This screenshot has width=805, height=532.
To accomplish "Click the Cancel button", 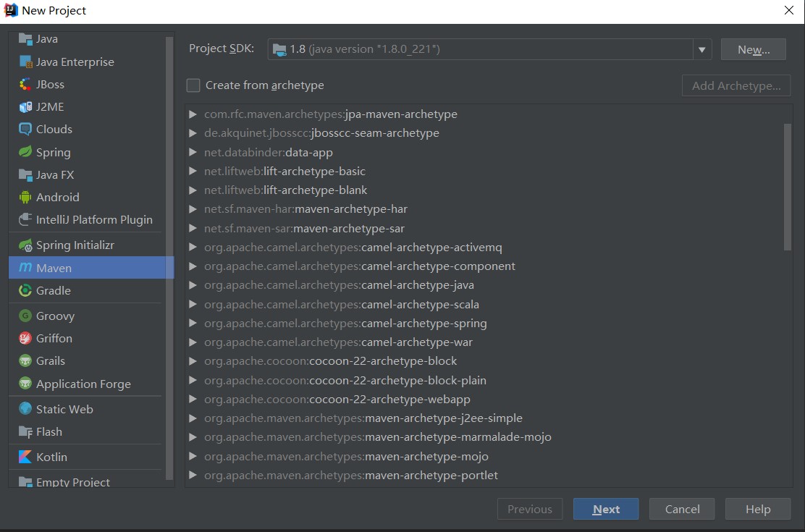I will (682, 509).
